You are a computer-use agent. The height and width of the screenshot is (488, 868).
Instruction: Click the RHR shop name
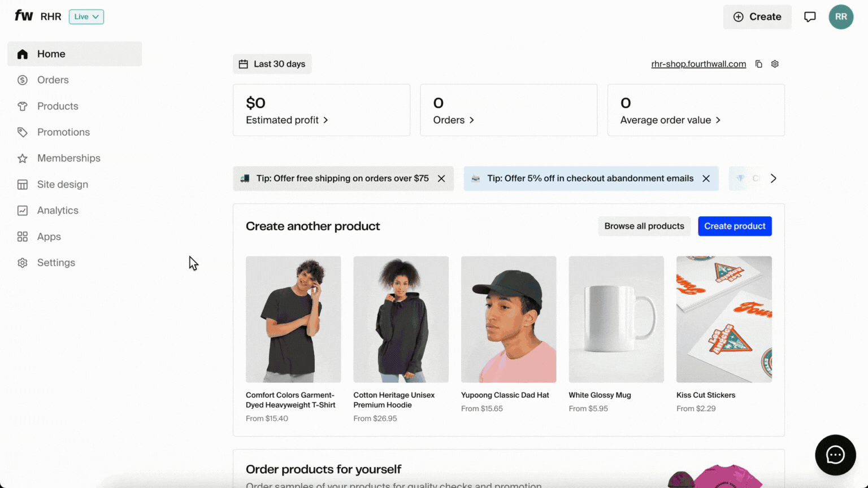point(51,16)
